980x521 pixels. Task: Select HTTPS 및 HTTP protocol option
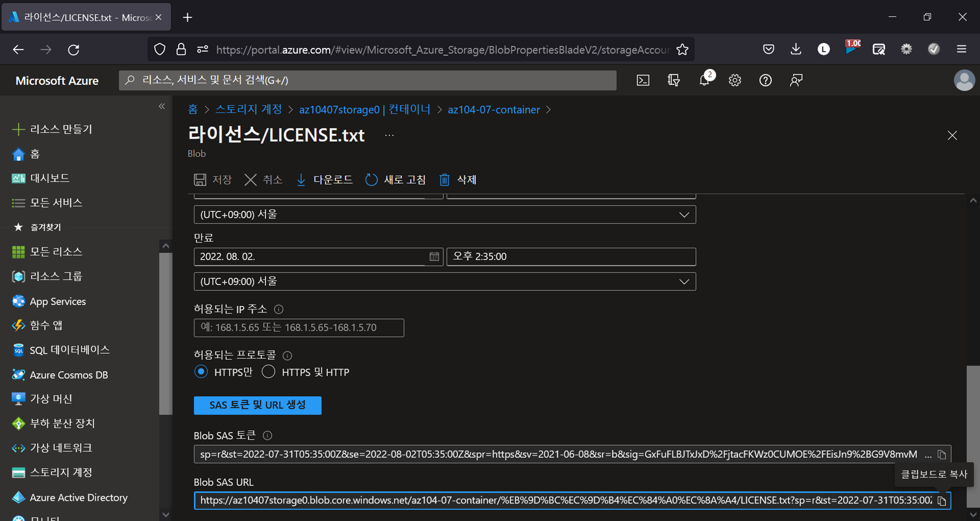[269, 372]
